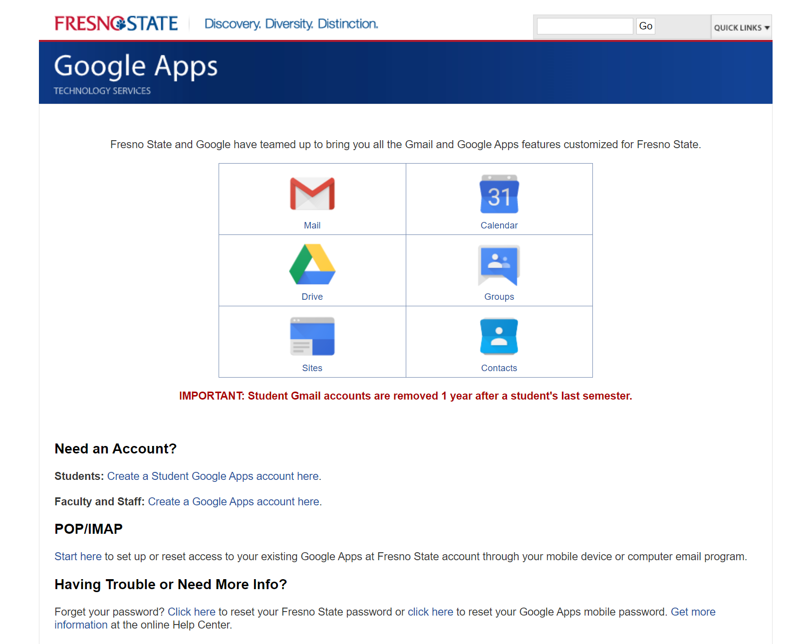The height and width of the screenshot is (644, 812).
Task: Click the Mail text link
Action: click(312, 225)
